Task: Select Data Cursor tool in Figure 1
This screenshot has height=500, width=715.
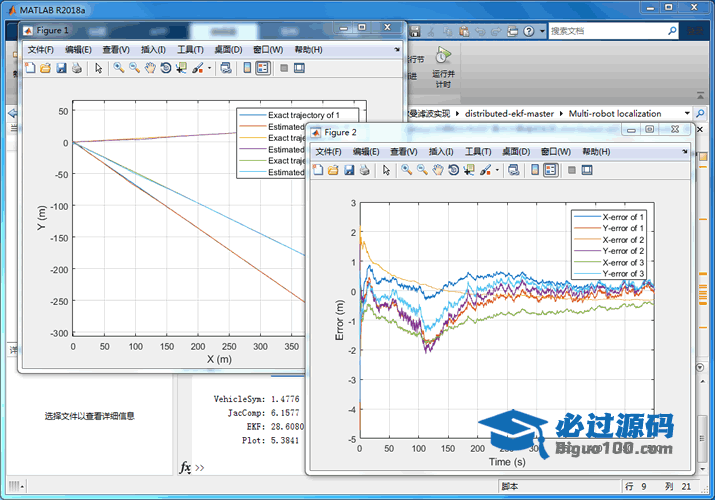Action: click(x=181, y=68)
